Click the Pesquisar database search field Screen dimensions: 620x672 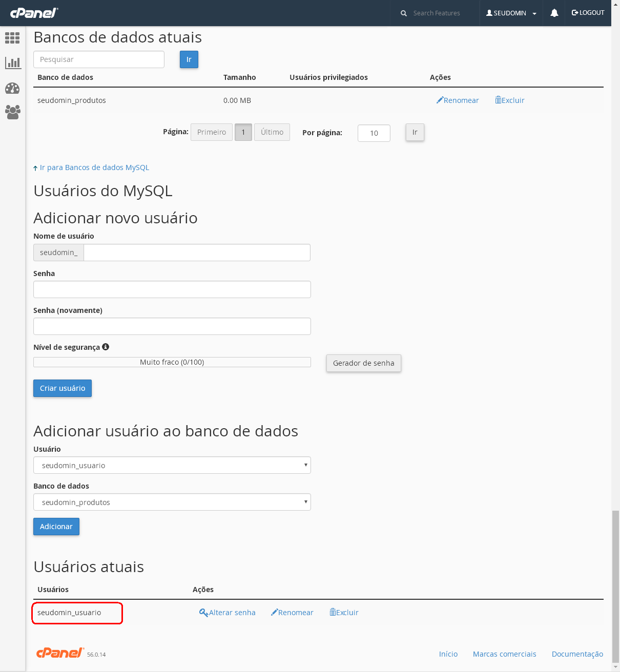point(99,59)
